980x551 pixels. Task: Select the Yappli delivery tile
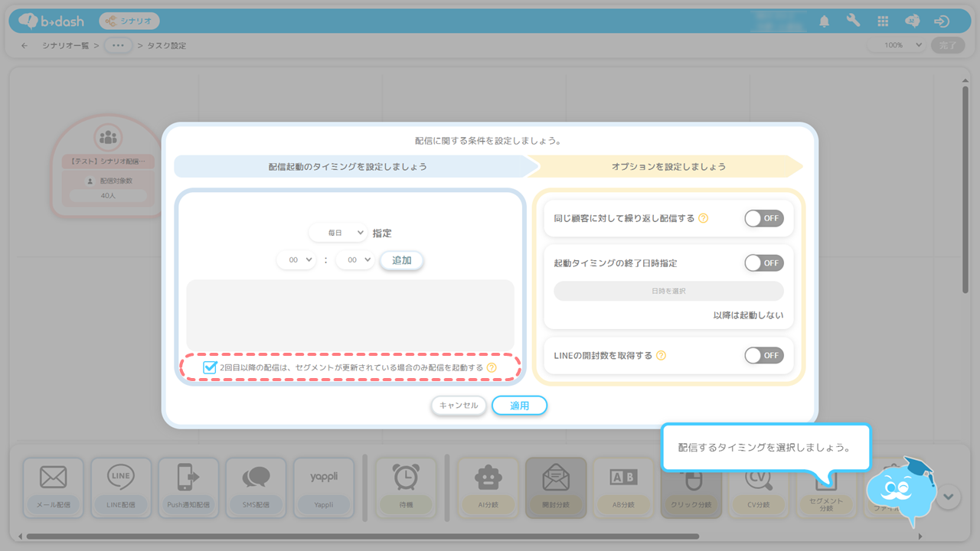coord(324,488)
